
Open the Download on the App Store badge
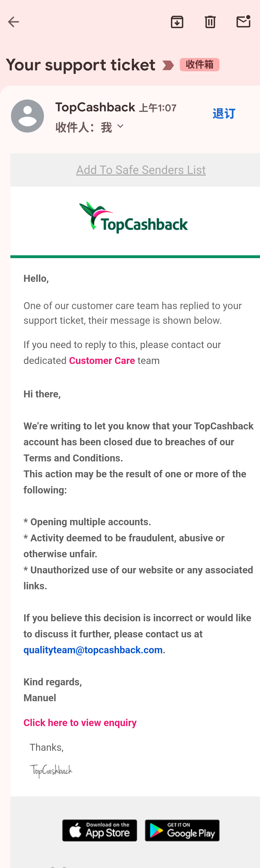99,830
